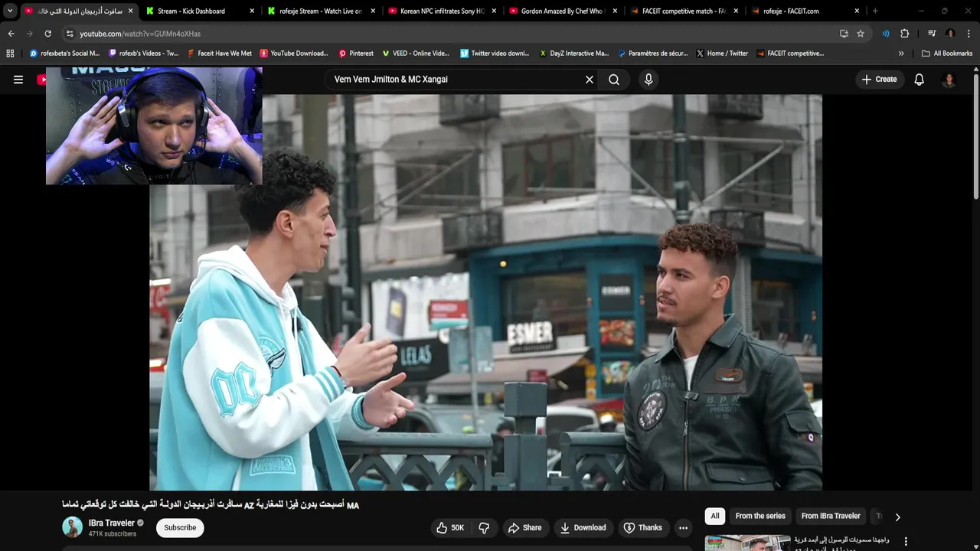Screen dimensions: 980x551
Task: Click the install app icon in address bar
Action: pyautogui.click(x=844, y=34)
